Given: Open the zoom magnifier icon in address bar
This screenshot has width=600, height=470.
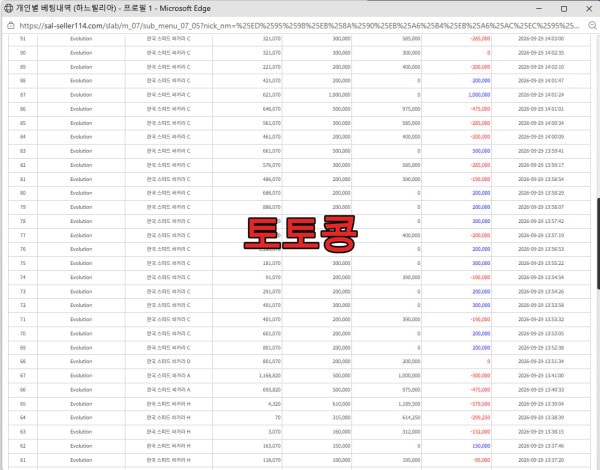Looking at the screenshot, I should pos(592,26).
